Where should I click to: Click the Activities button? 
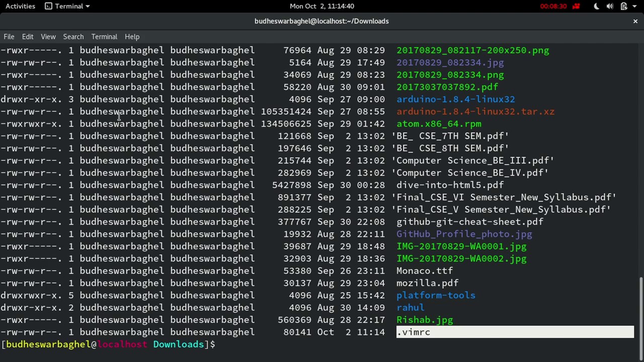[x=20, y=6]
